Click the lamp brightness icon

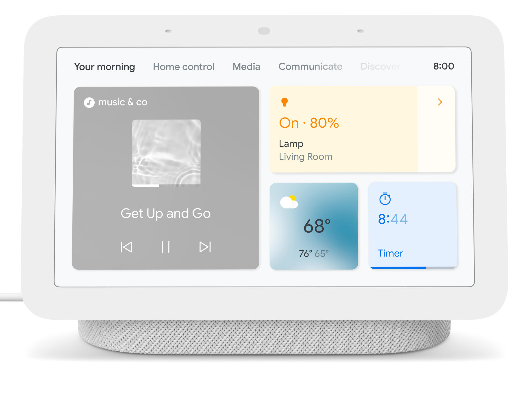(x=284, y=102)
